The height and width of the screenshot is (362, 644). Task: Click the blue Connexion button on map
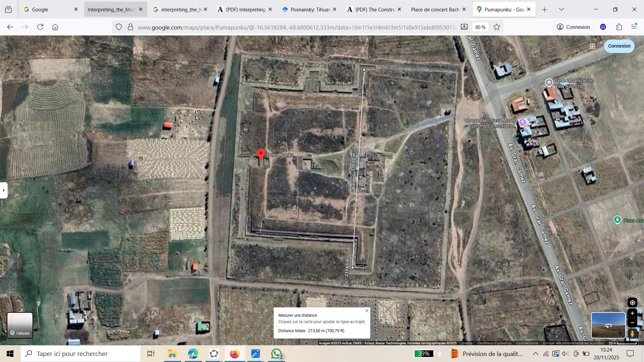pos(619,46)
